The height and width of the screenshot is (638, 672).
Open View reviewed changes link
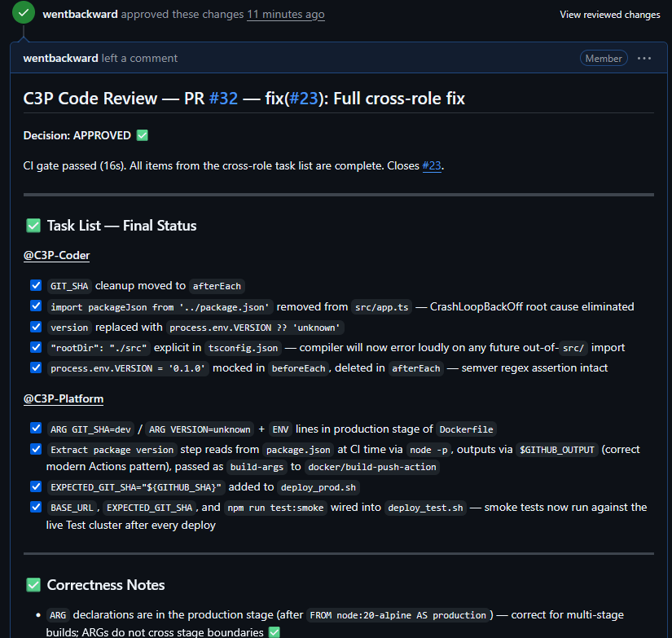coord(610,15)
